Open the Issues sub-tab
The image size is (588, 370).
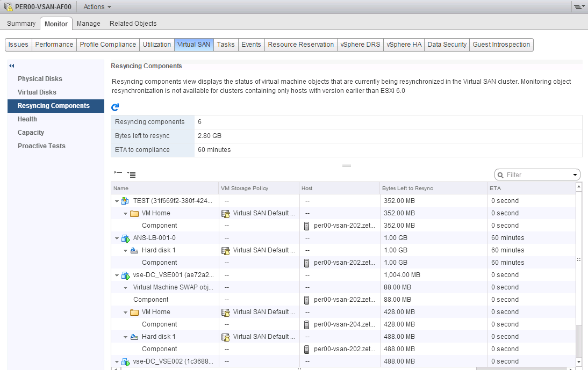click(x=18, y=45)
